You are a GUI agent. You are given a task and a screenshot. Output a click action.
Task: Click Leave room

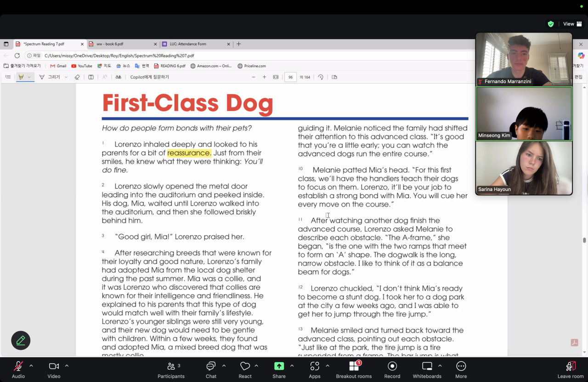point(571,369)
